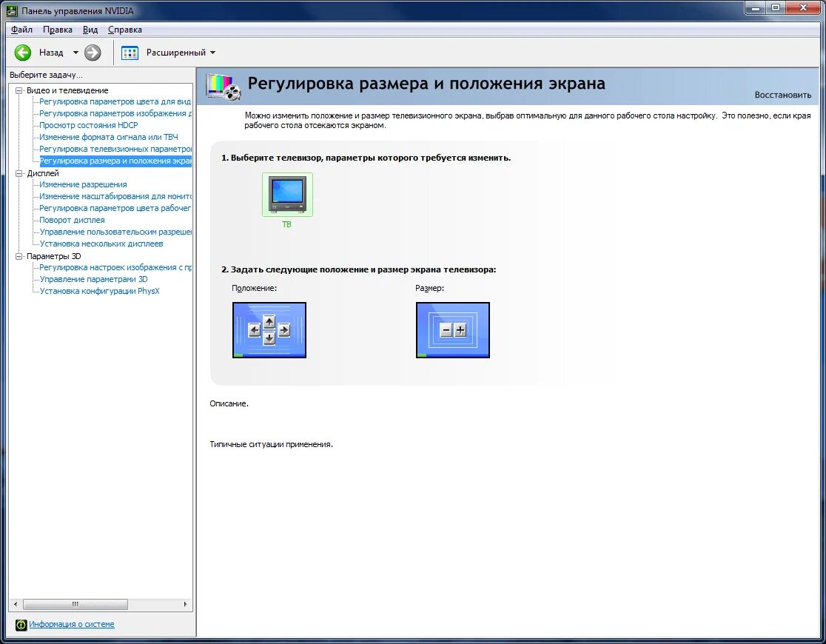Open Просмотр состояния HDCP
Image resolution: width=826 pixels, height=644 pixels.
[x=89, y=125]
